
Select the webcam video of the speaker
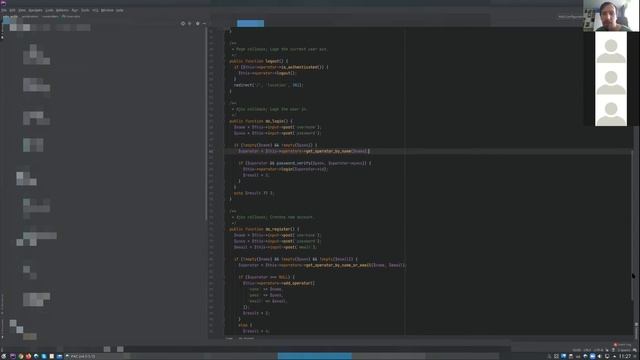611,16
